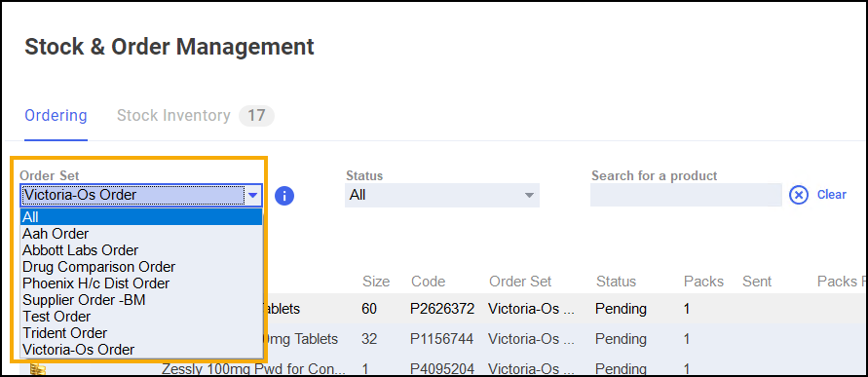
Task: Click the blue info icon
Action: pyautogui.click(x=284, y=196)
